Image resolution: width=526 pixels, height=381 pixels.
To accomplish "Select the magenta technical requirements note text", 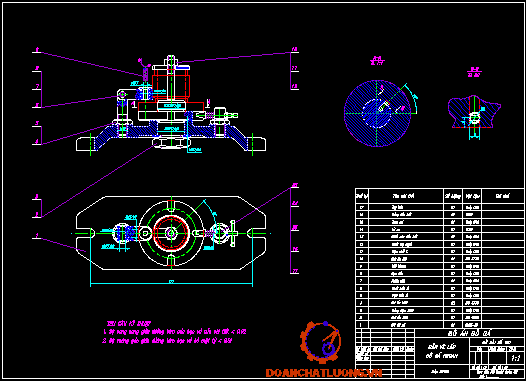I will click(x=174, y=332).
